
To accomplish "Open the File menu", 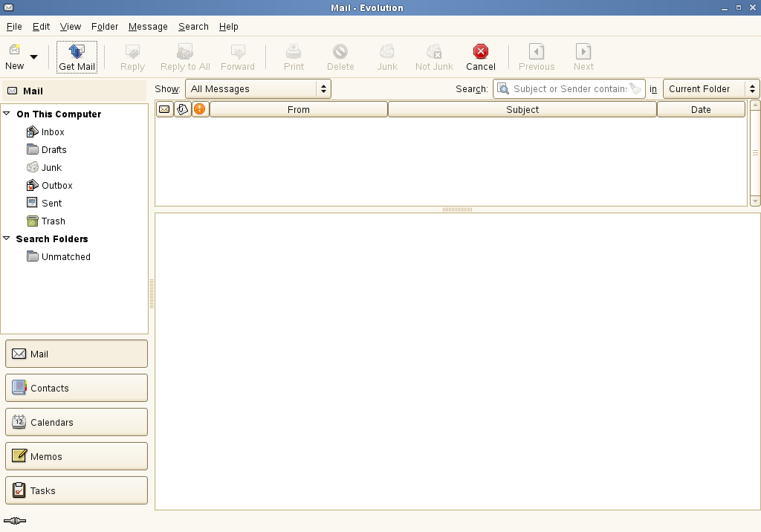I will tap(14, 27).
